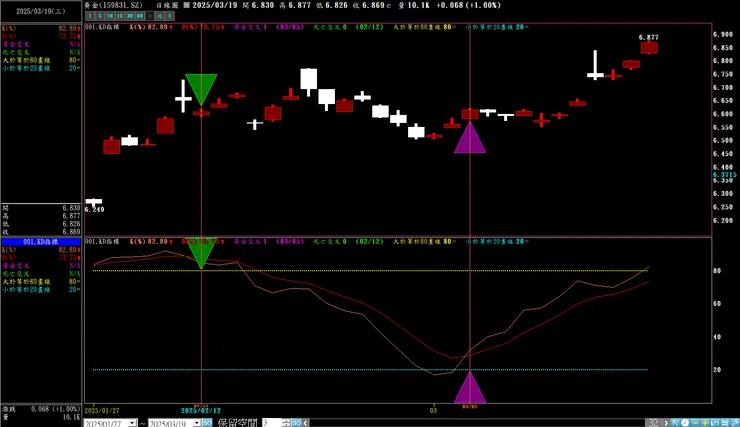
Task: Click the undo arrow icon
Action: [x=715, y=423]
